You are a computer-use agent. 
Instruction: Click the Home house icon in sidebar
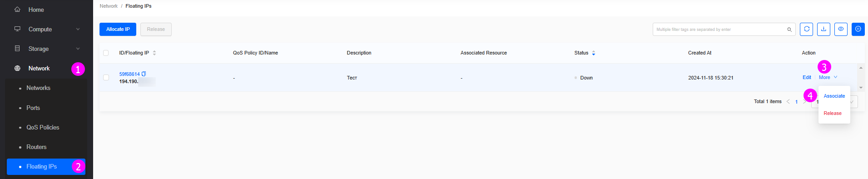coord(17,10)
